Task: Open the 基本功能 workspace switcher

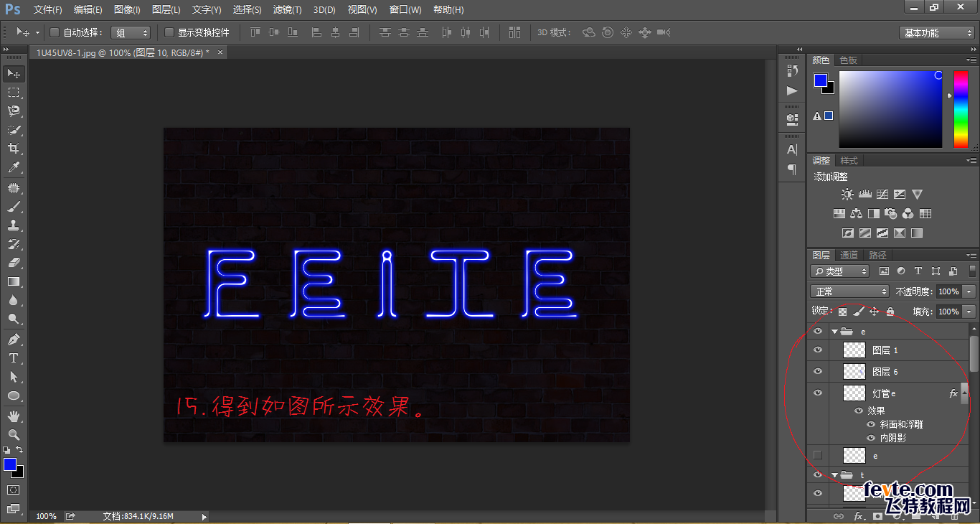Action: (936, 32)
